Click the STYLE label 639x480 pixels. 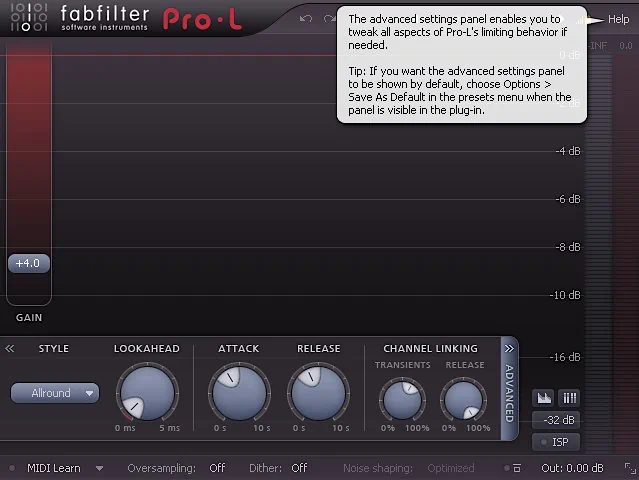(x=54, y=349)
